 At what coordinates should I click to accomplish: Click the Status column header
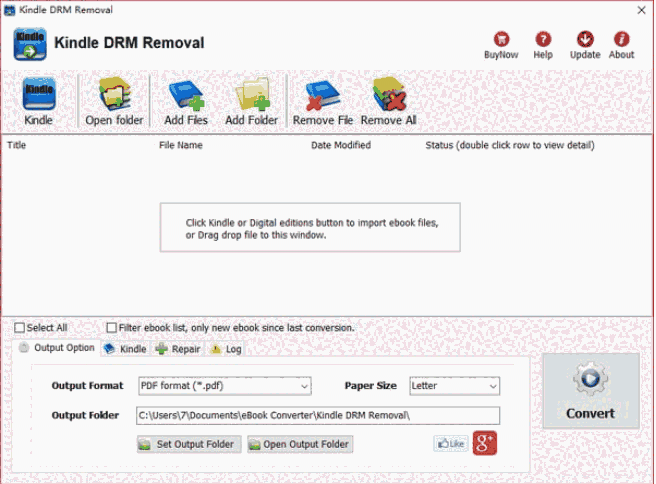tap(510, 145)
